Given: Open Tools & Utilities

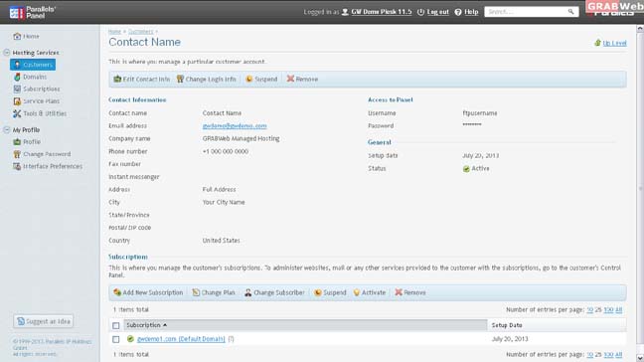Looking at the screenshot, I should click(x=45, y=113).
